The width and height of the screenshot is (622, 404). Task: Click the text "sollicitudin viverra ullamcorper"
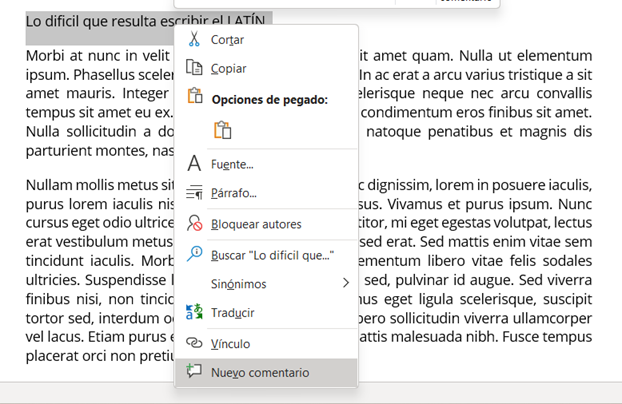pyautogui.click(x=491, y=318)
